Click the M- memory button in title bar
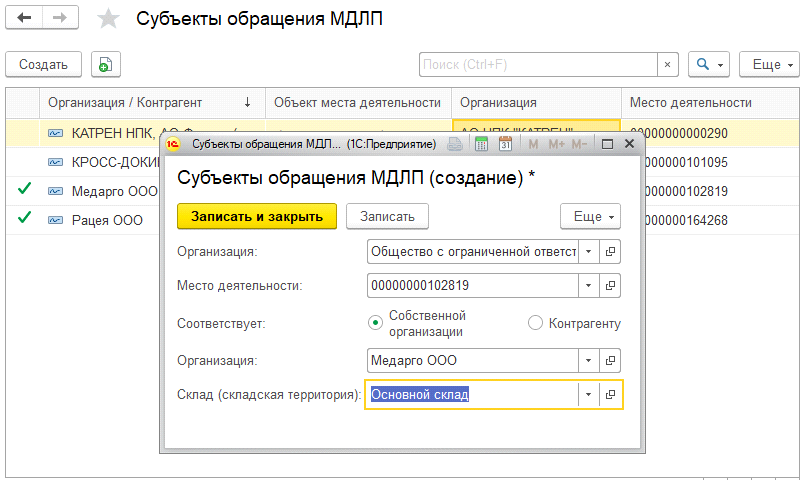Viewport: 806px width, 480px height. tap(579, 144)
